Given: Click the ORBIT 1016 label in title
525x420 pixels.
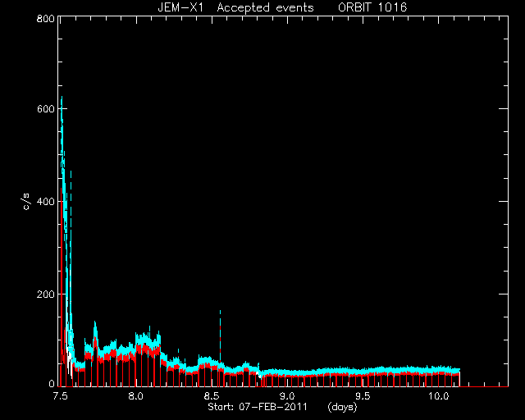Looking at the screenshot, I should (x=372, y=7).
